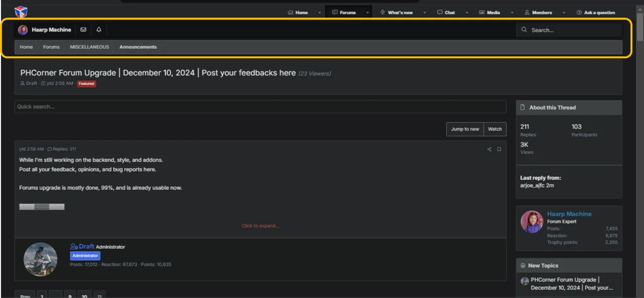Open Members in the navigation bar

pyautogui.click(x=538, y=13)
